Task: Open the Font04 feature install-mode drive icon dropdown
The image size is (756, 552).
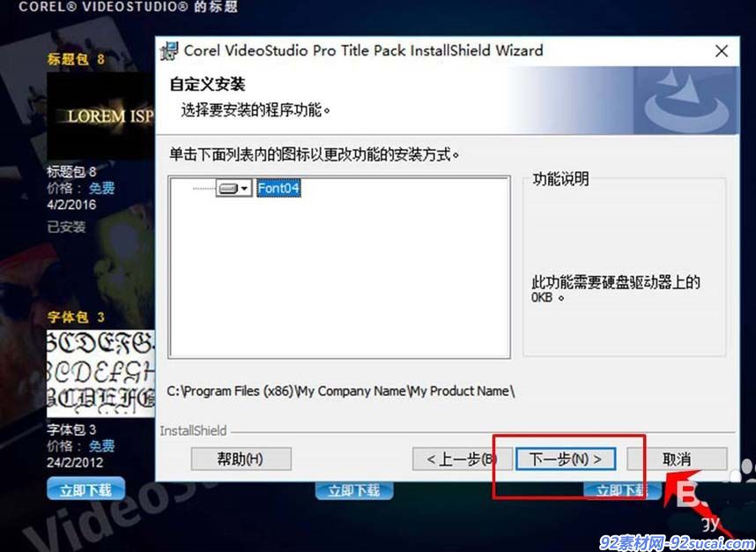Action: (x=233, y=188)
